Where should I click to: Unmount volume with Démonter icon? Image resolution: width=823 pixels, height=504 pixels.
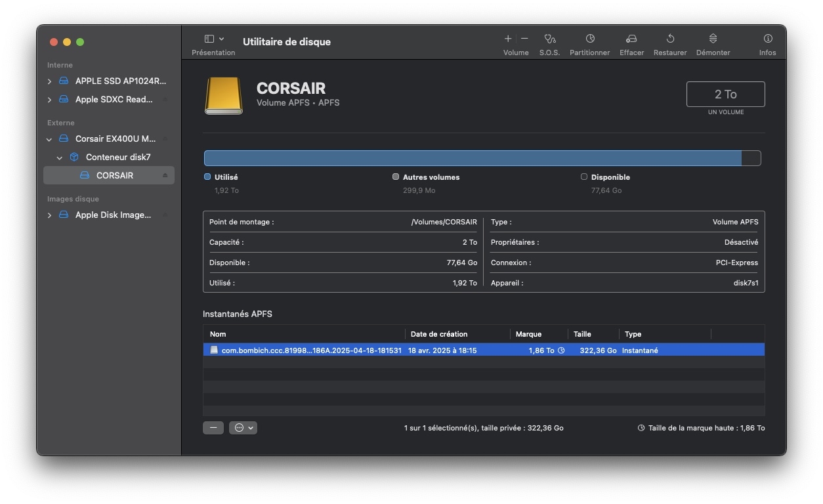pyautogui.click(x=713, y=39)
